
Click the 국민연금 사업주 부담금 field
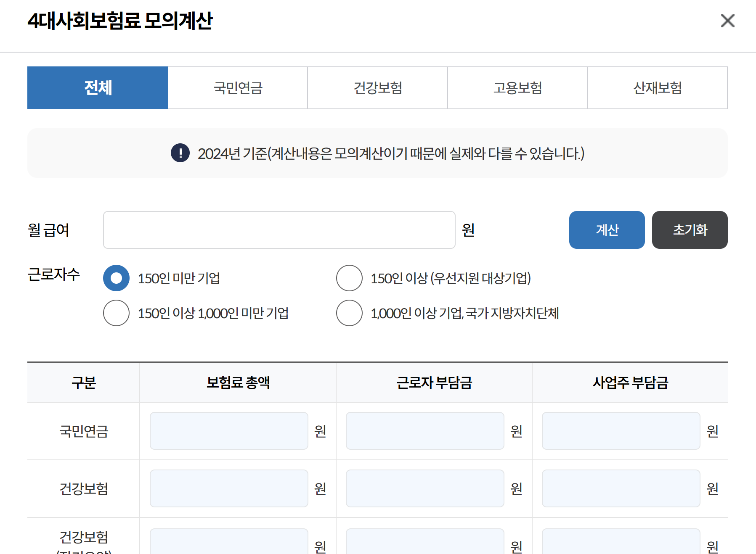[x=621, y=431]
